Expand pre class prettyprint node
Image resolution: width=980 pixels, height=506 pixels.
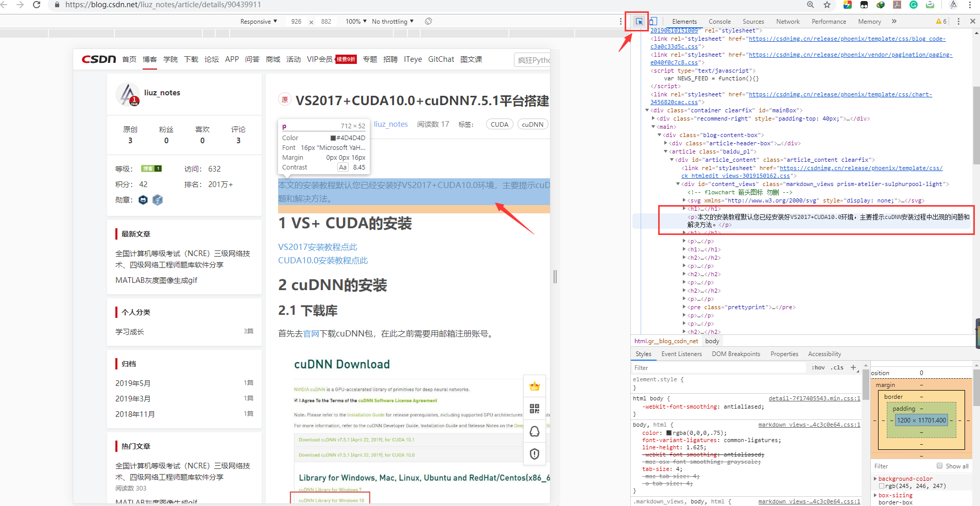pyautogui.click(x=684, y=307)
